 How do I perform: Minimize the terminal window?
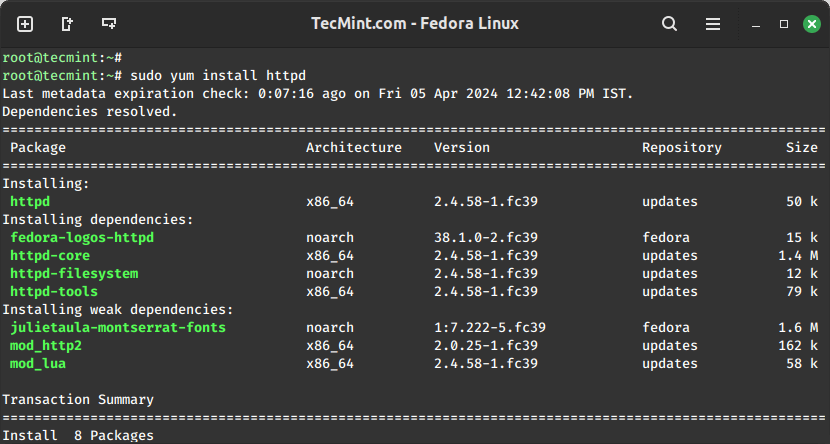point(757,23)
